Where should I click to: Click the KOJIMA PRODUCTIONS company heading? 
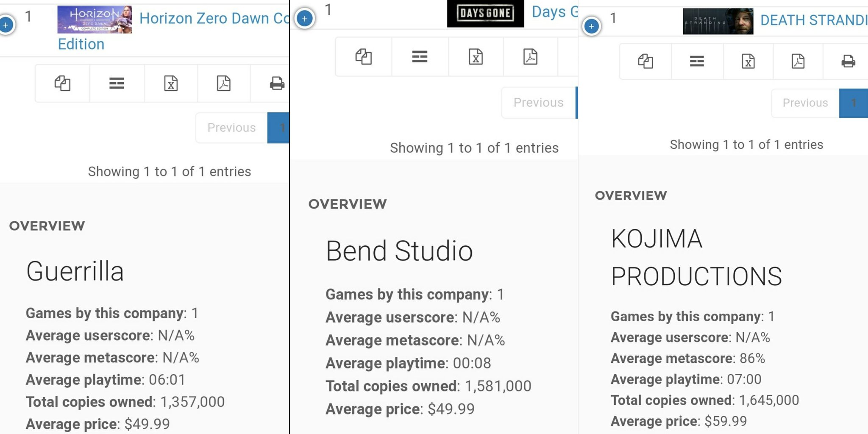[x=696, y=257]
